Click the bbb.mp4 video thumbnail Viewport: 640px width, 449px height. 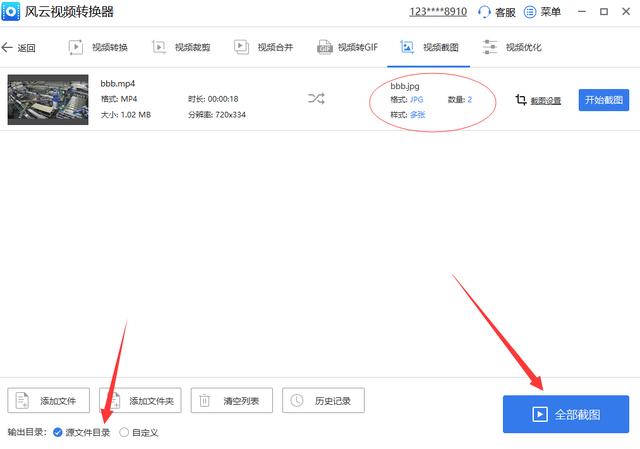48,100
